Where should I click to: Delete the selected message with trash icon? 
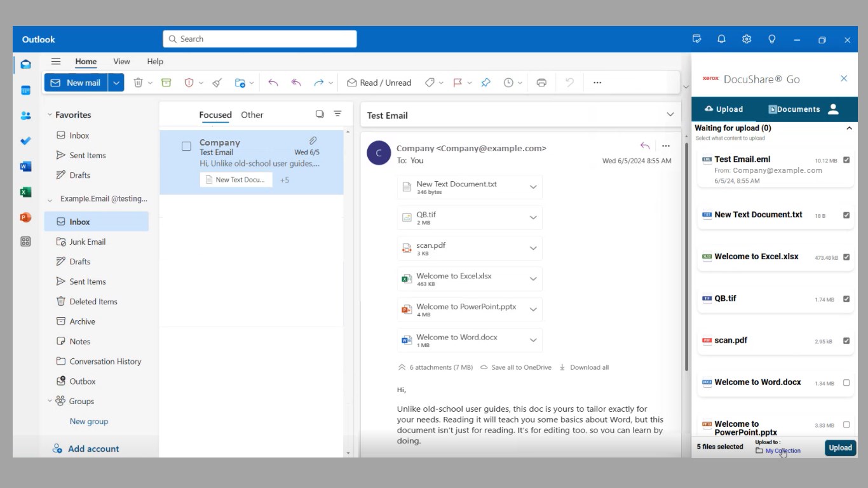coord(138,83)
